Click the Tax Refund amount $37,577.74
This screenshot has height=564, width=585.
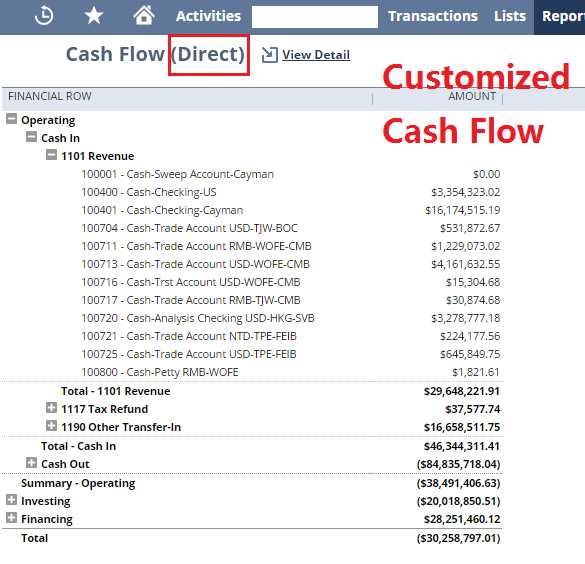click(473, 409)
